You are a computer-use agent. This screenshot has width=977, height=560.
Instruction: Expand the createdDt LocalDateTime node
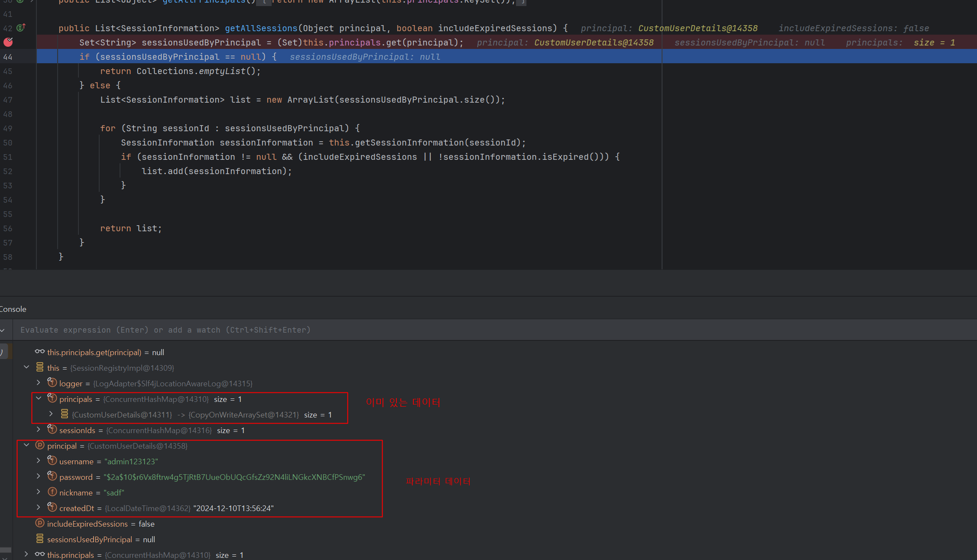coord(39,508)
